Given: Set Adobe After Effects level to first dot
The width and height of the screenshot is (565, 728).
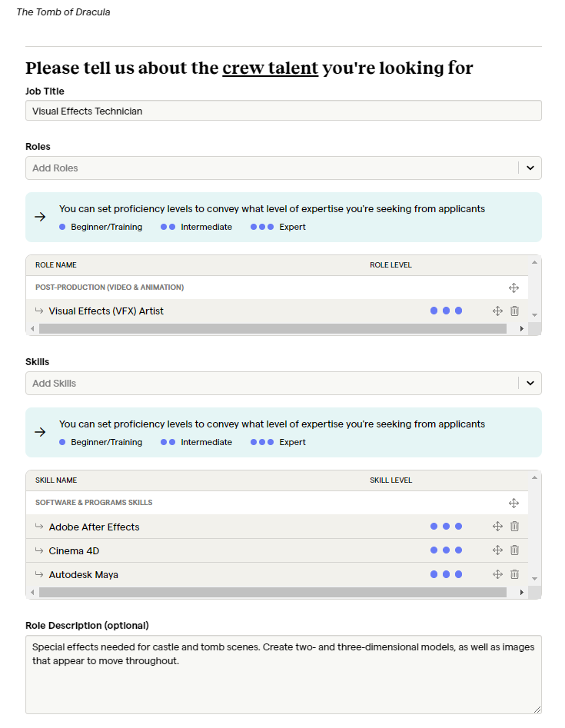Looking at the screenshot, I should click(434, 526).
